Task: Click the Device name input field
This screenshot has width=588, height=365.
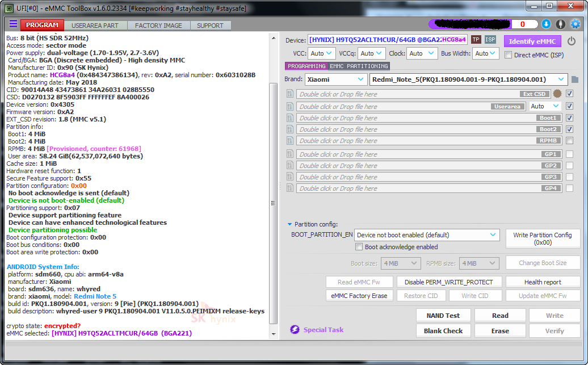Action: (388, 40)
